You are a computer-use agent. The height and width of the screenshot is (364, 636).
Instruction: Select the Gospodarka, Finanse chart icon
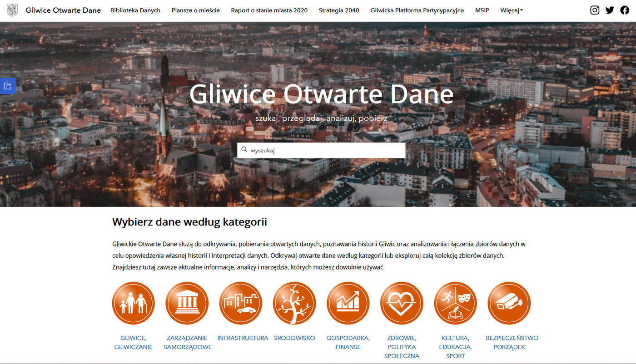[348, 303]
